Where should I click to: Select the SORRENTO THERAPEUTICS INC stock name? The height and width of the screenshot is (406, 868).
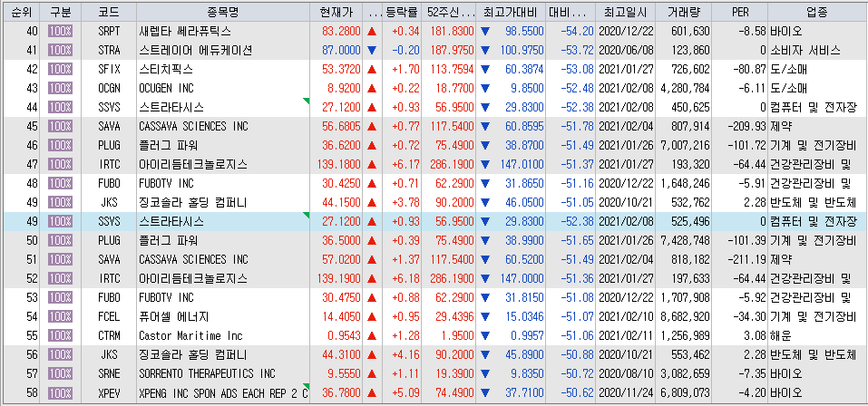click(207, 374)
